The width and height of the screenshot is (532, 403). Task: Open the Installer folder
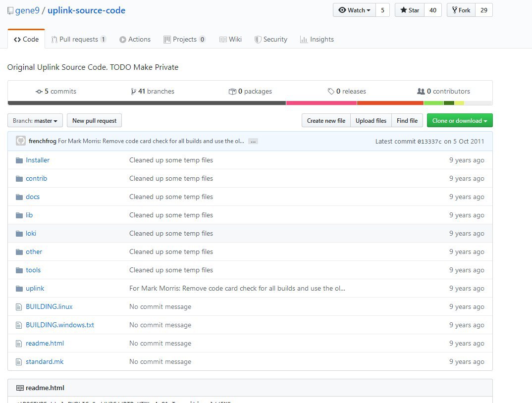pyautogui.click(x=38, y=160)
